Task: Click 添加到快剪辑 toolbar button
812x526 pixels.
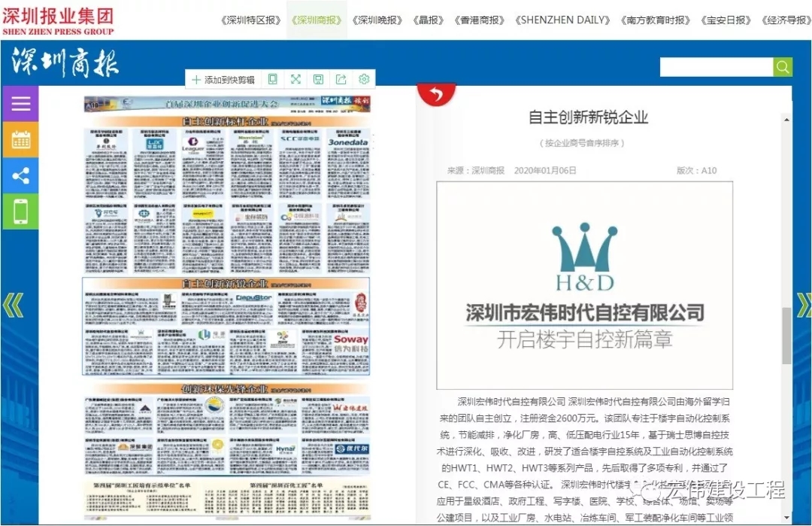Action: tap(223, 79)
